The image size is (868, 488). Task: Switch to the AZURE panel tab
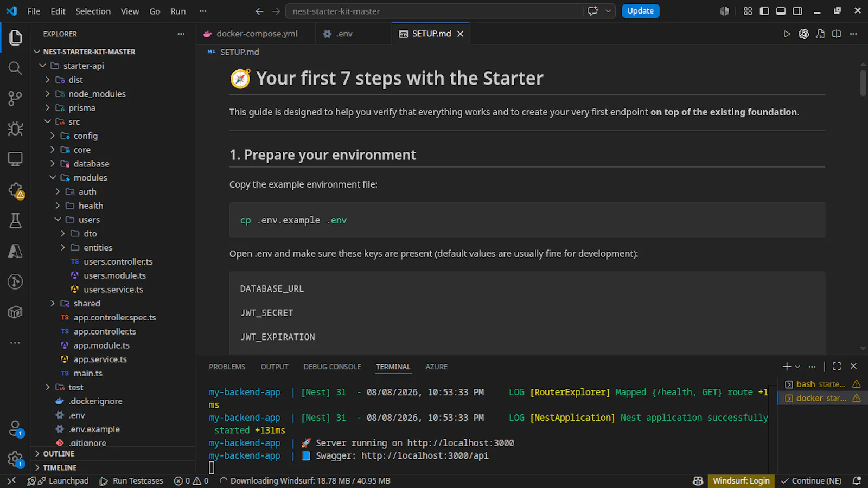click(x=436, y=367)
